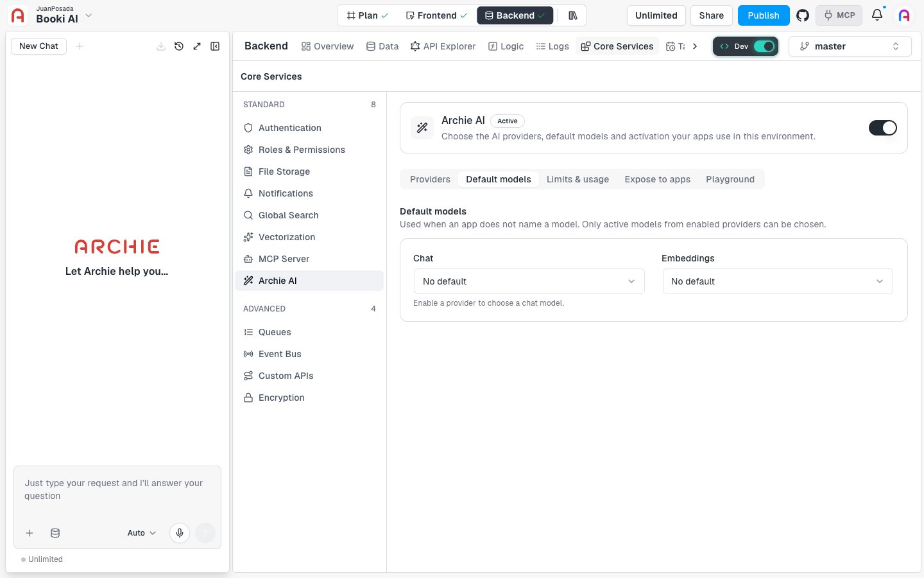Open Authentication in the services list

(309, 128)
